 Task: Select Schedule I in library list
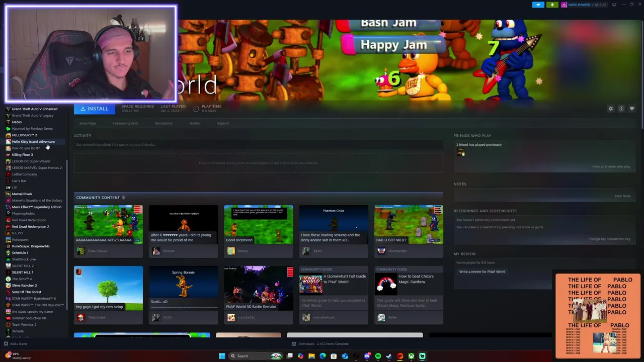point(19,253)
